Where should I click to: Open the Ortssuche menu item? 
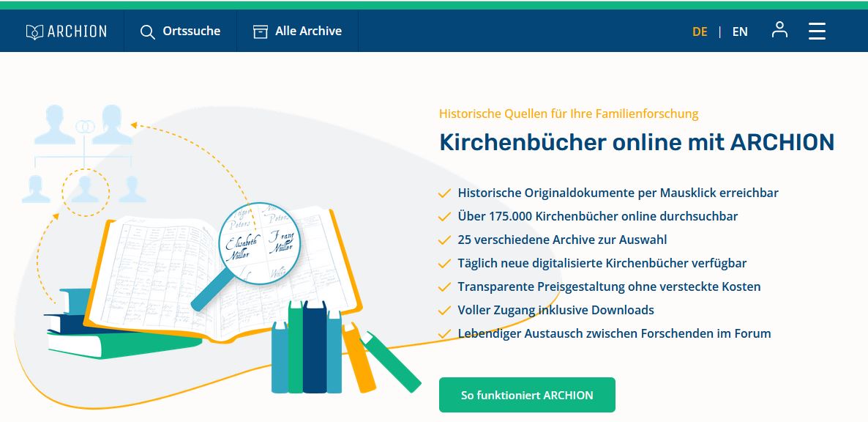coord(191,32)
